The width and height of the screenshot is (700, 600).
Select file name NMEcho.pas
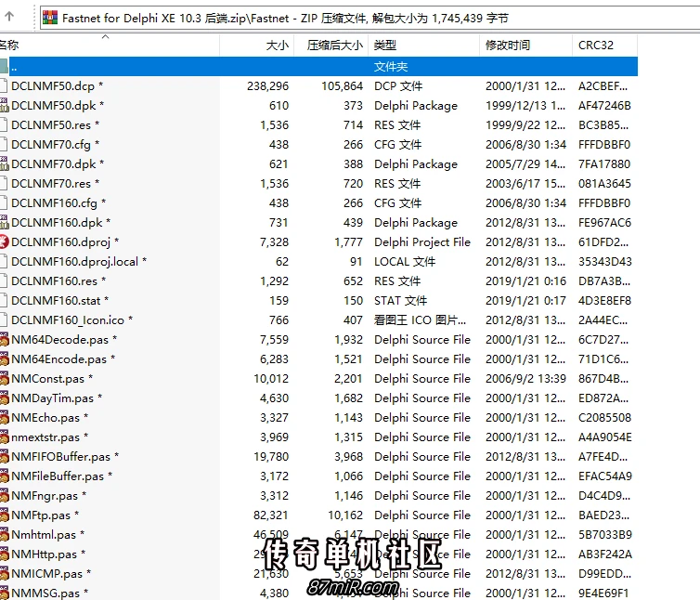(49, 418)
